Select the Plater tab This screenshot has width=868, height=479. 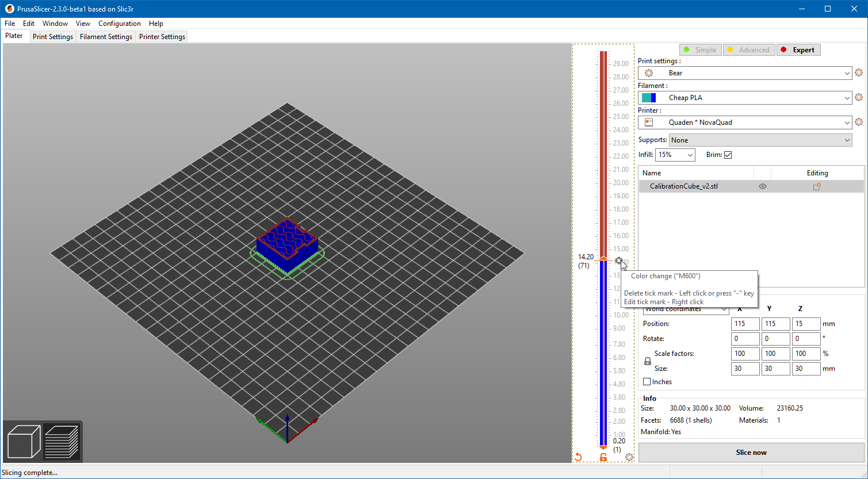coord(14,36)
